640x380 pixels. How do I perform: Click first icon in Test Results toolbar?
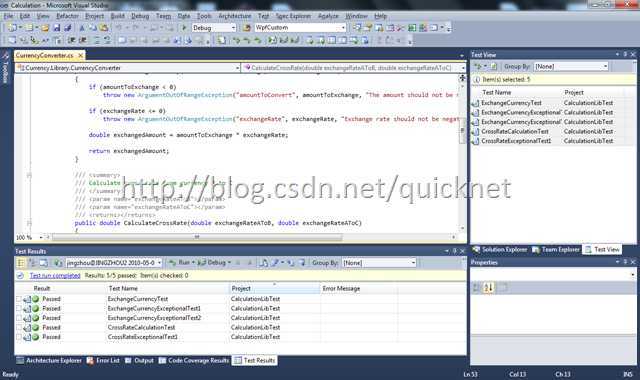coord(20,263)
